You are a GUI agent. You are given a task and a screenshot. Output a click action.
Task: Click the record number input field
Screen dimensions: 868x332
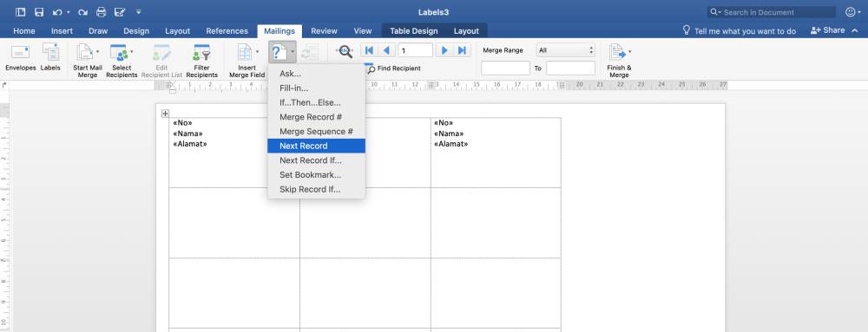pos(415,50)
